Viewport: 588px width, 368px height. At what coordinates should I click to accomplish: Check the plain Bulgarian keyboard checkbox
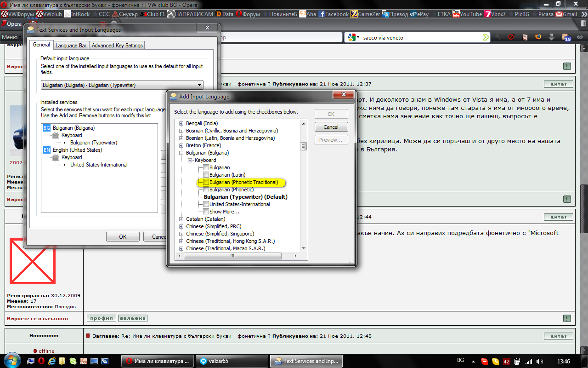(206, 167)
